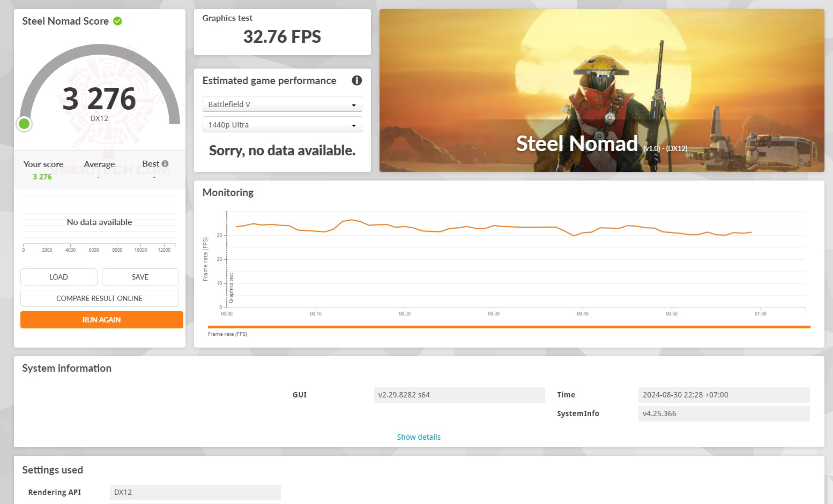The width and height of the screenshot is (833, 504).
Task: Click the No data available chart text
Action: click(99, 222)
